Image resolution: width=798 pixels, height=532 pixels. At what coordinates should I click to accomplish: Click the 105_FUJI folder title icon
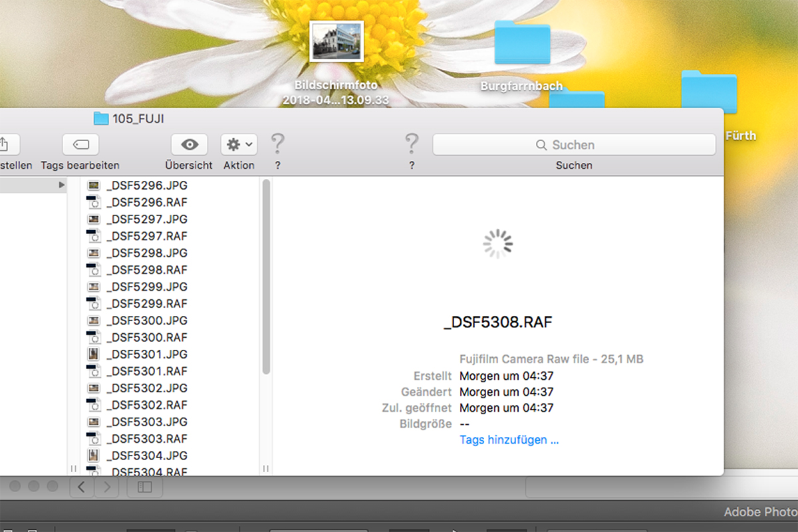click(x=101, y=119)
